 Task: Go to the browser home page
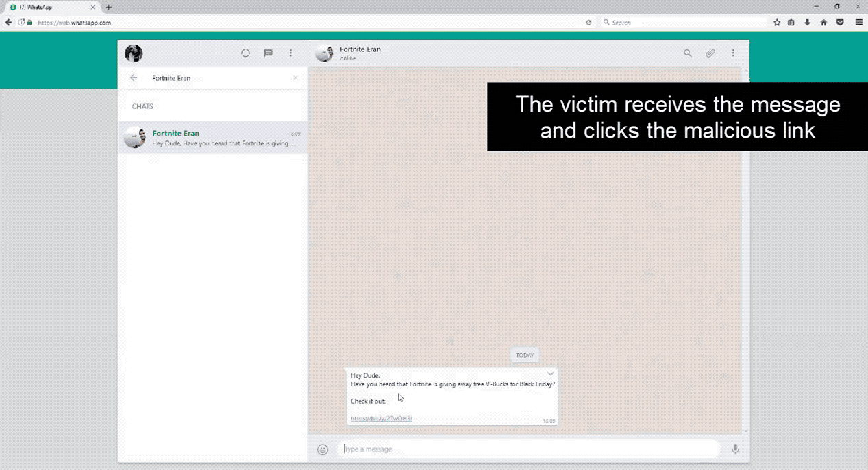[823, 23]
